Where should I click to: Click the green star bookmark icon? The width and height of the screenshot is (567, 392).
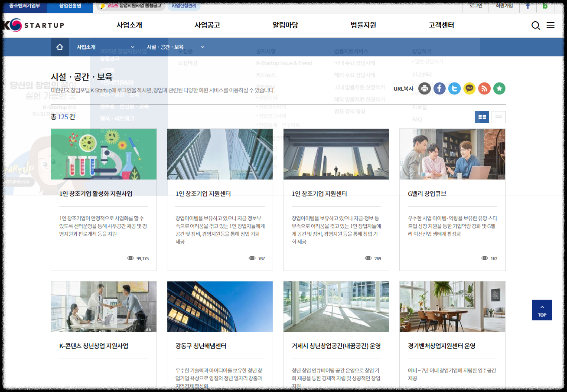pos(499,88)
